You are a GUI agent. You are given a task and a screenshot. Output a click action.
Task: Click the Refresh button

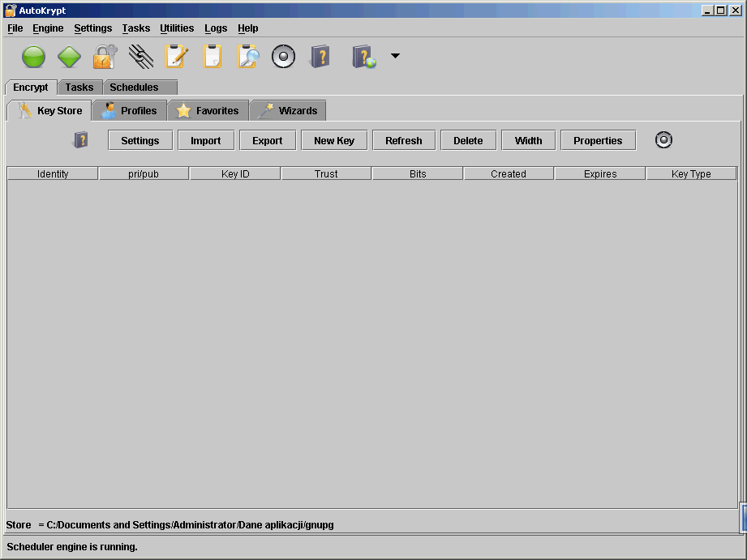[x=404, y=140]
